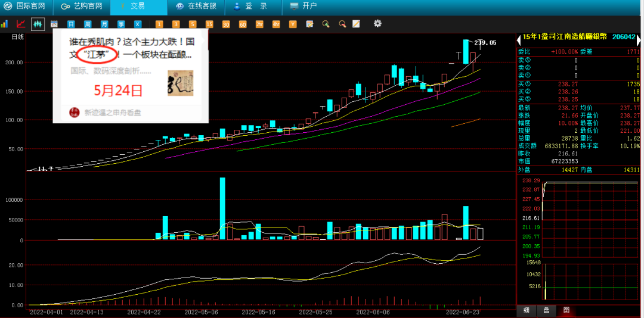Click the tallest cyan volume bar
644x318 pixels.
[222, 208]
